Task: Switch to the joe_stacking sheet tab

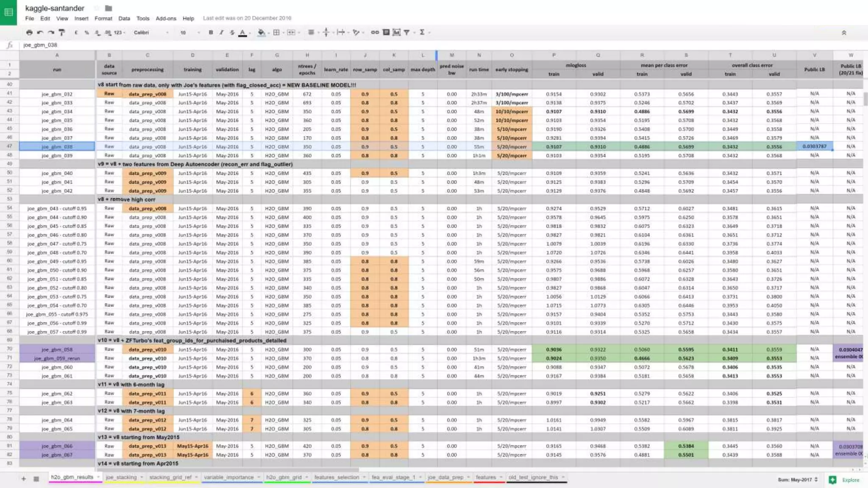Action: click(121, 477)
